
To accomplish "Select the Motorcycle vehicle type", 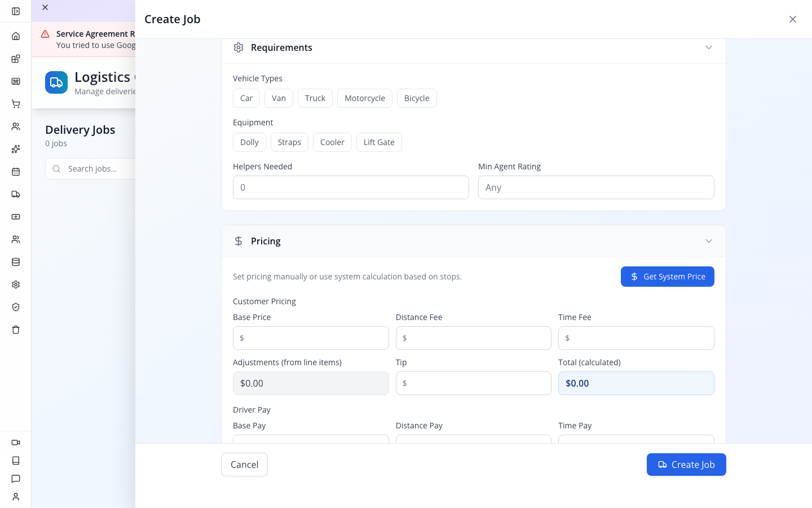I will click(x=365, y=98).
